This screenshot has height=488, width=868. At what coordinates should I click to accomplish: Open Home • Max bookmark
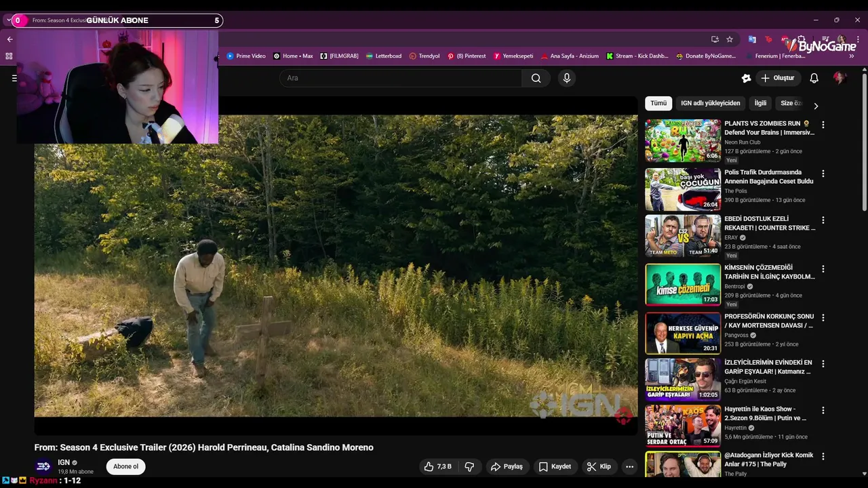[293, 56]
